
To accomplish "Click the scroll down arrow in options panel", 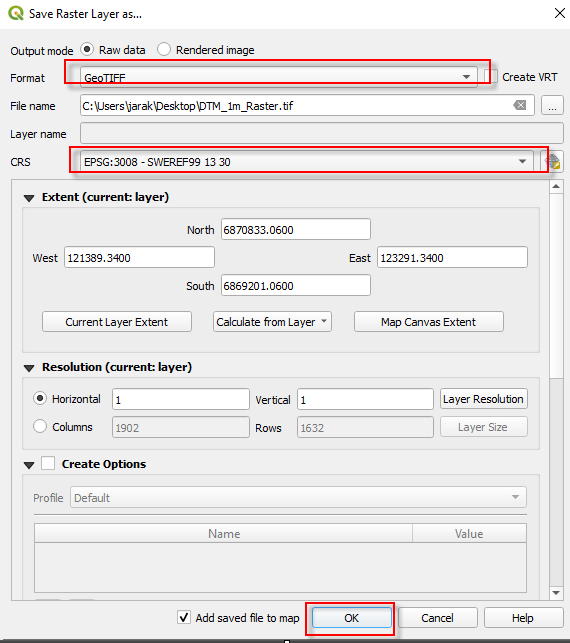I will [556, 593].
